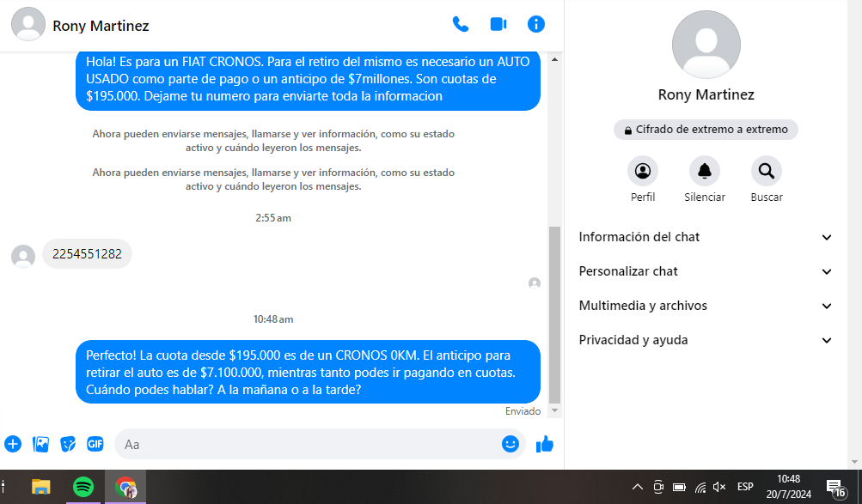This screenshot has width=862, height=504.
Task: Attach a photo with the image icon
Action: click(x=40, y=444)
